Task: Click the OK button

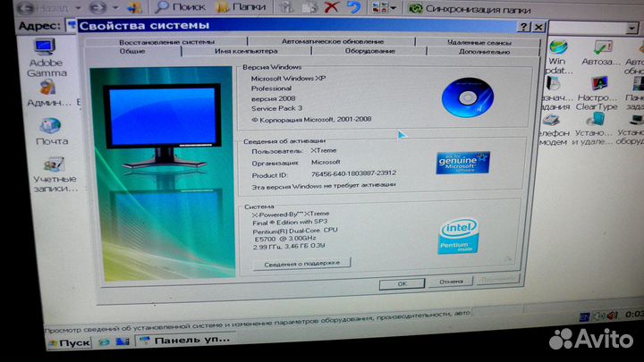Action: (x=402, y=283)
